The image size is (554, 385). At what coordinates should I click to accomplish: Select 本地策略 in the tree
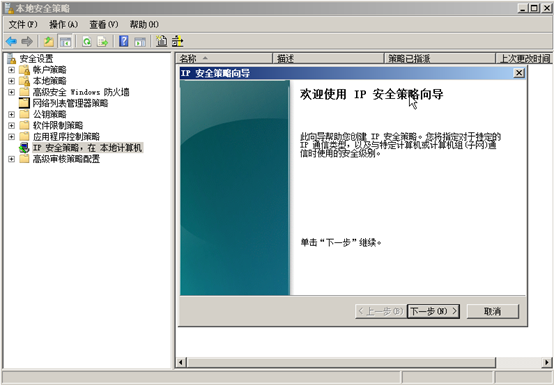point(49,81)
